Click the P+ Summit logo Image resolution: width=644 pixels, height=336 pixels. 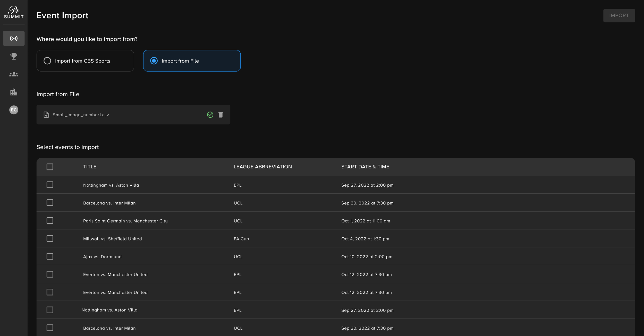point(14,12)
